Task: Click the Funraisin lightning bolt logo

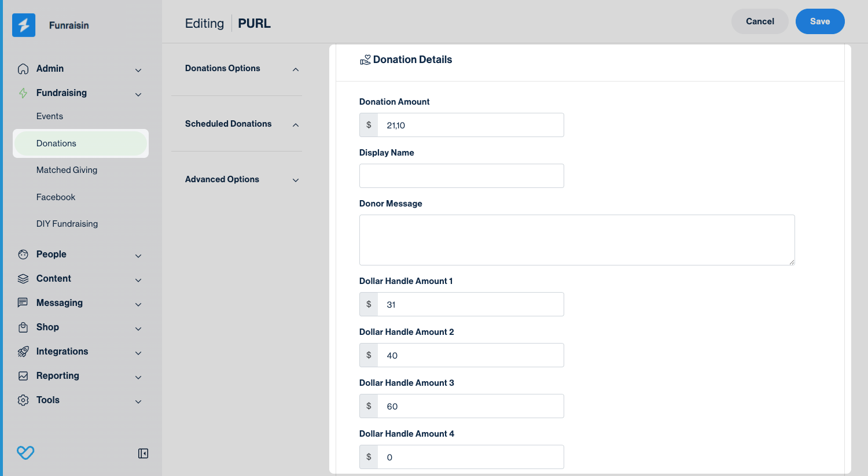Action: (x=24, y=25)
